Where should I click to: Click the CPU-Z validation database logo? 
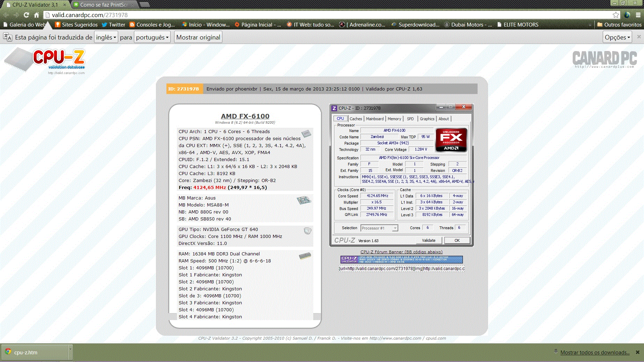pyautogui.click(x=45, y=60)
